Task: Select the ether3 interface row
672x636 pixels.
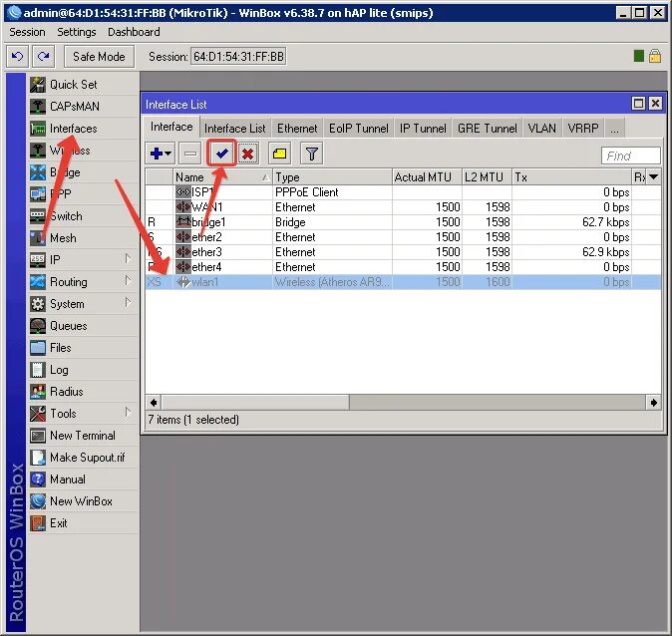Action: (x=403, y=252)
